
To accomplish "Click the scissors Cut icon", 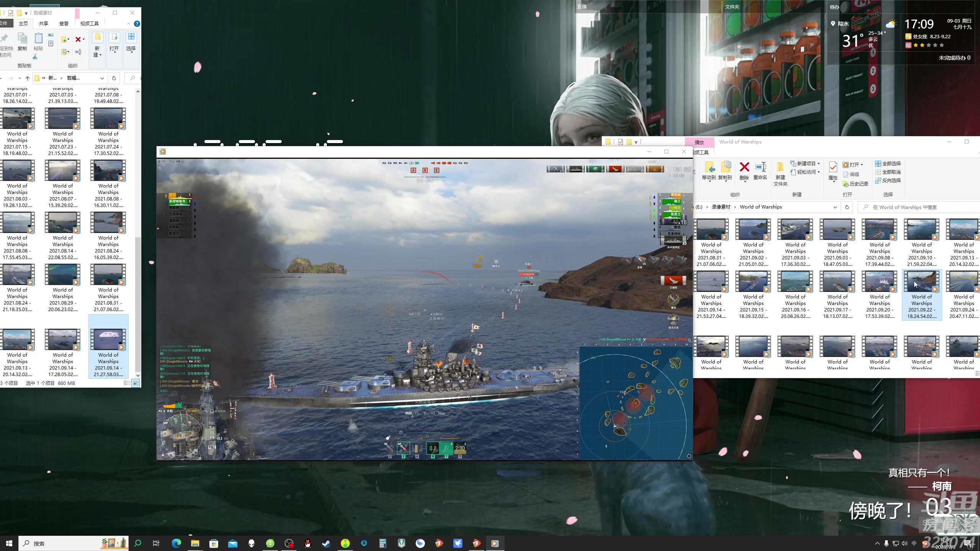I will [x=35, y=57].
